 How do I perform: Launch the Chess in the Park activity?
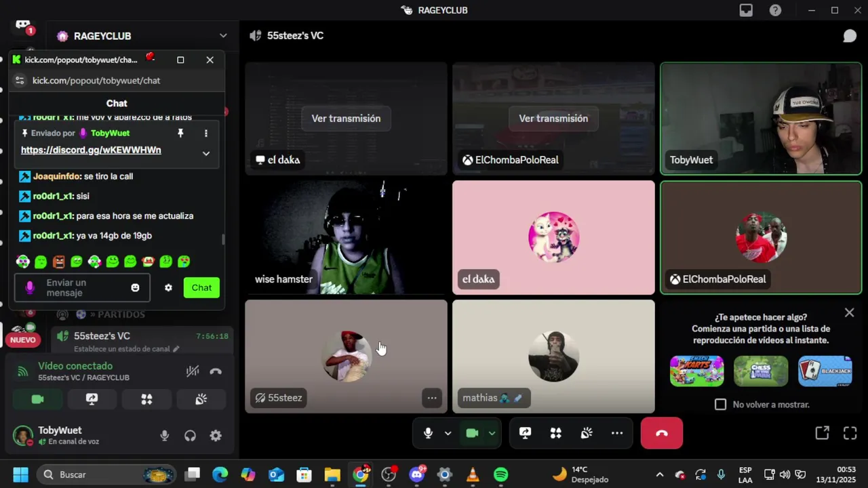tap(761, 371)
